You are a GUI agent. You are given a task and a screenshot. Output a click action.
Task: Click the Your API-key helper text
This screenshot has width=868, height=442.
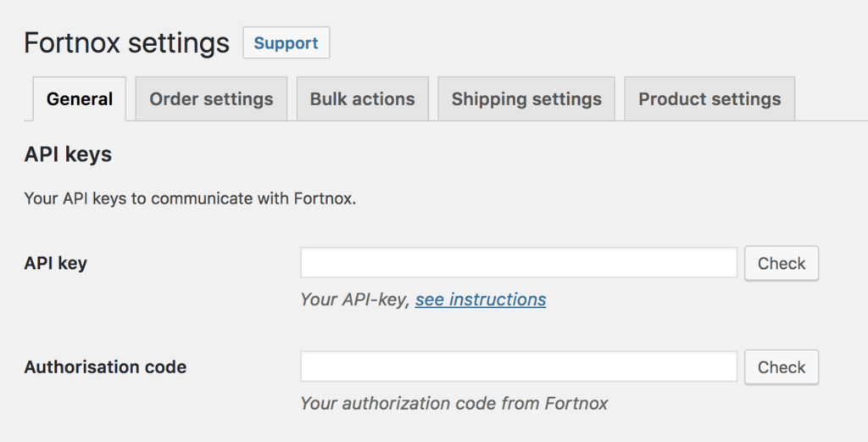(355, 299)
